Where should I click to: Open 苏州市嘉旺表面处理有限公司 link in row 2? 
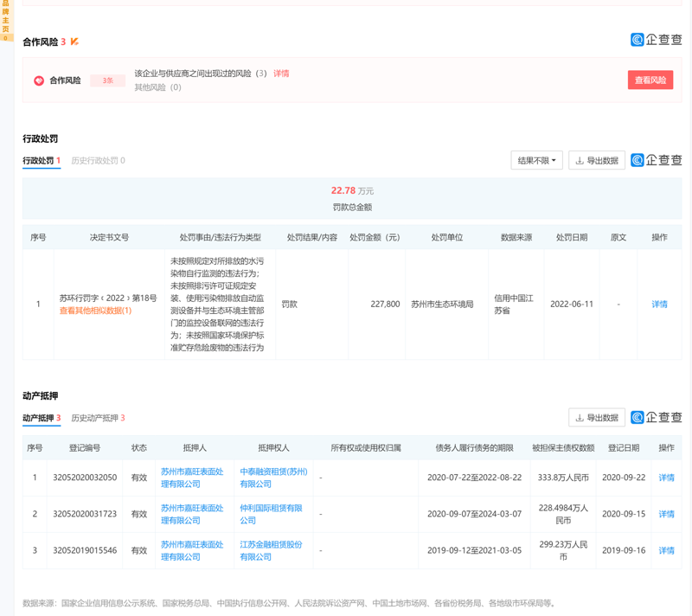(192, 514)
